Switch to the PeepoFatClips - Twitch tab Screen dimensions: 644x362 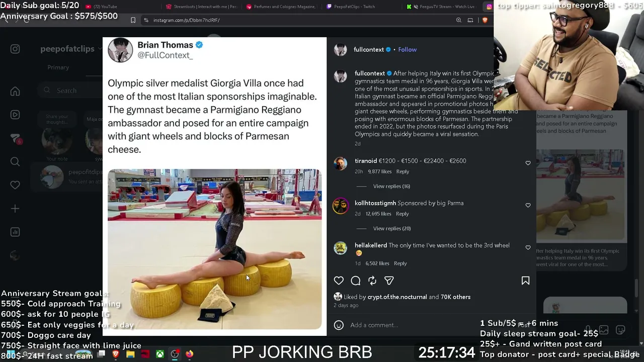tap(350, 7)
